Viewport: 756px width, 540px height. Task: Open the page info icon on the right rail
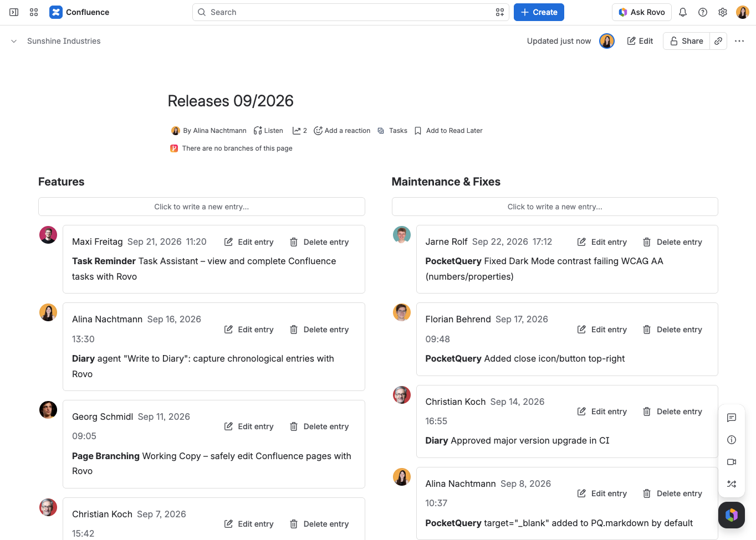click(732, 440)
